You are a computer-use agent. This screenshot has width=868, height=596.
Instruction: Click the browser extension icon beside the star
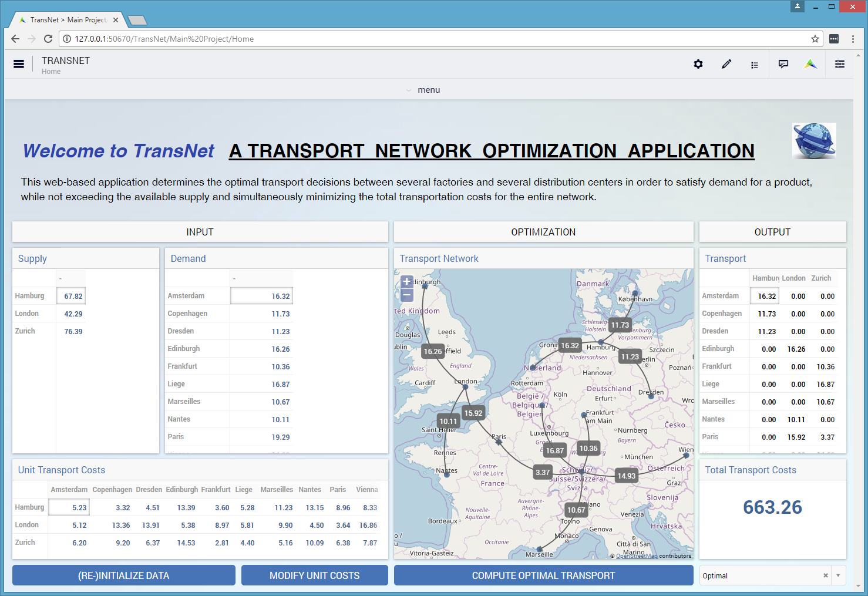coord(834,39)
